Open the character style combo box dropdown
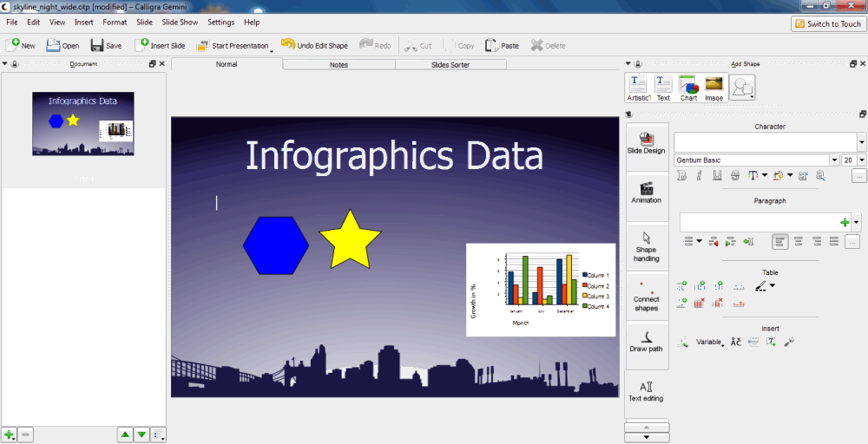Image resolution: width=868 pixels, height=444 pixels. click(861, 142)
